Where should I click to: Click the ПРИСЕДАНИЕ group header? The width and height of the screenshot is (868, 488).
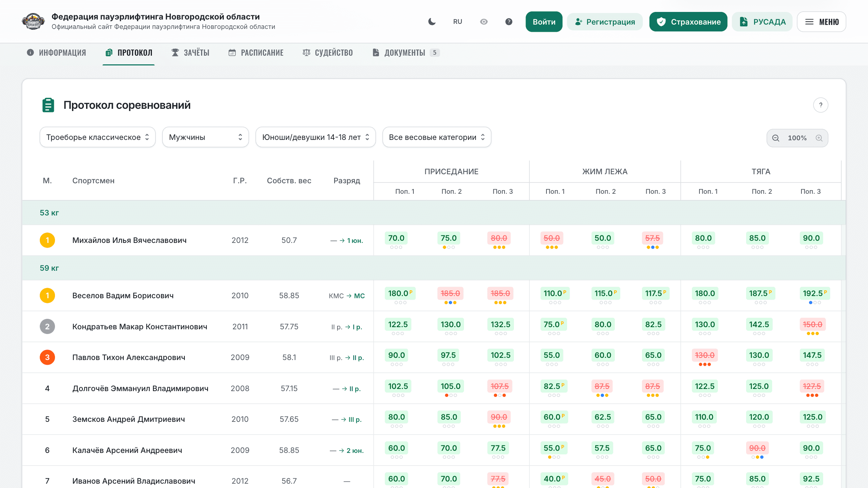point(451,172)
